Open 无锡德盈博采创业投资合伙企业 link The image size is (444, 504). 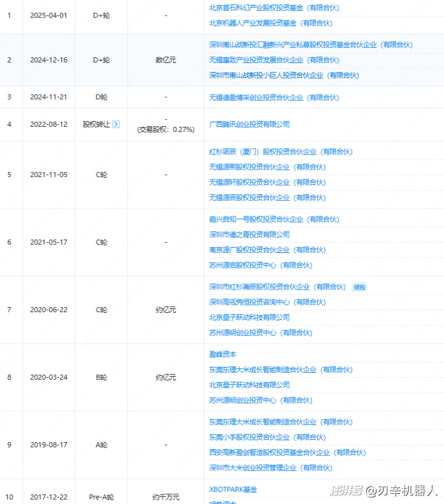click(274, 97)
